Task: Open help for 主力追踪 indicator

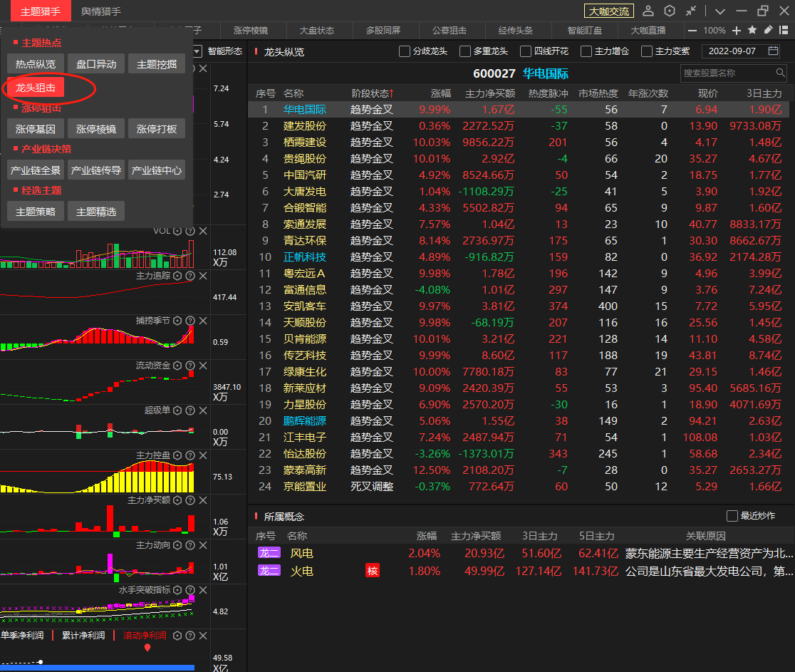Action: (x=190, y=276)
